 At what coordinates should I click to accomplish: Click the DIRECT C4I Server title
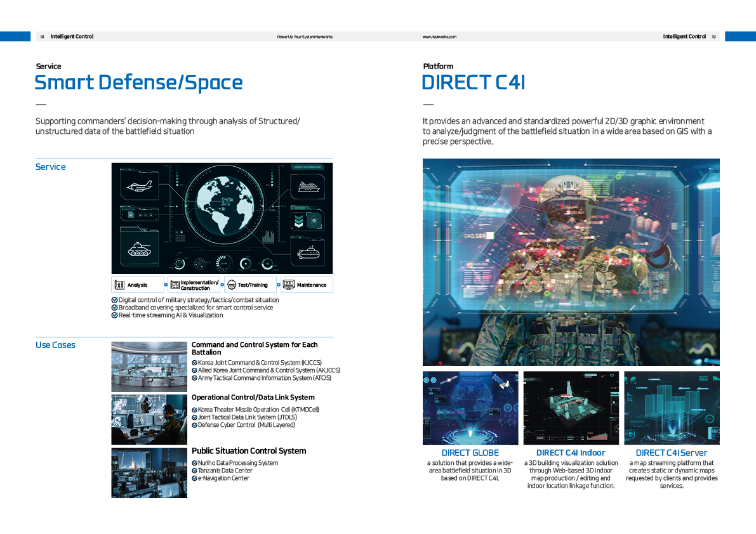(x=671, y=453)
